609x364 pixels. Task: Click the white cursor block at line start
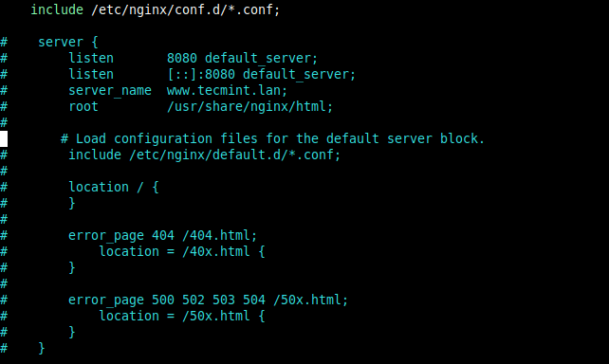pyautogui.click(x=4, y=139)
